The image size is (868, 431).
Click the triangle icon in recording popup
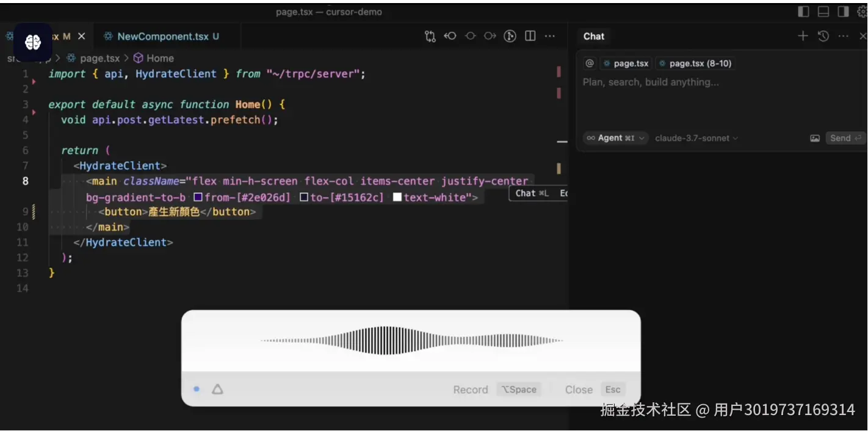(x=217, y=389)
